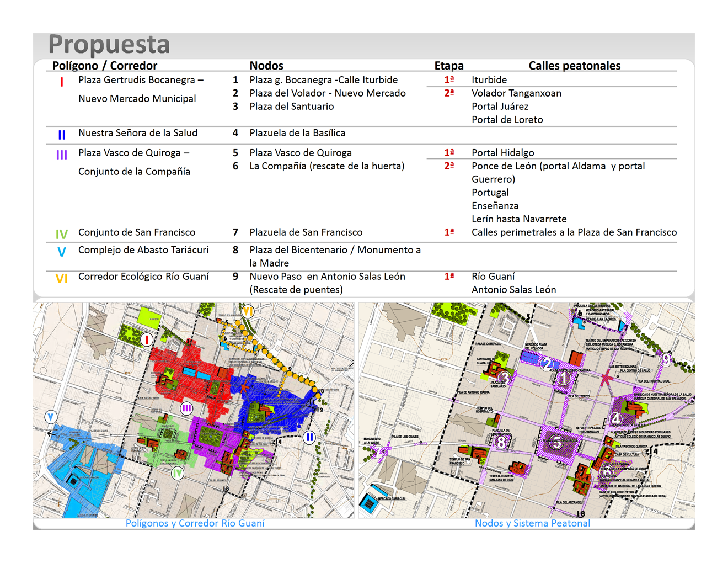
Task: Click node marker 5 on the pedestrian map
Action: click(557, 442)
